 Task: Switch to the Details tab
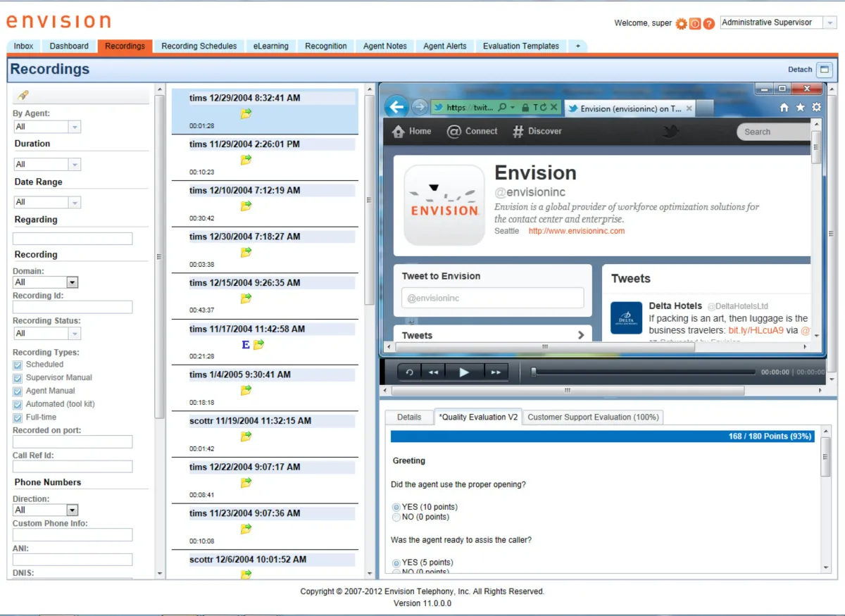(x=409, y=417)
